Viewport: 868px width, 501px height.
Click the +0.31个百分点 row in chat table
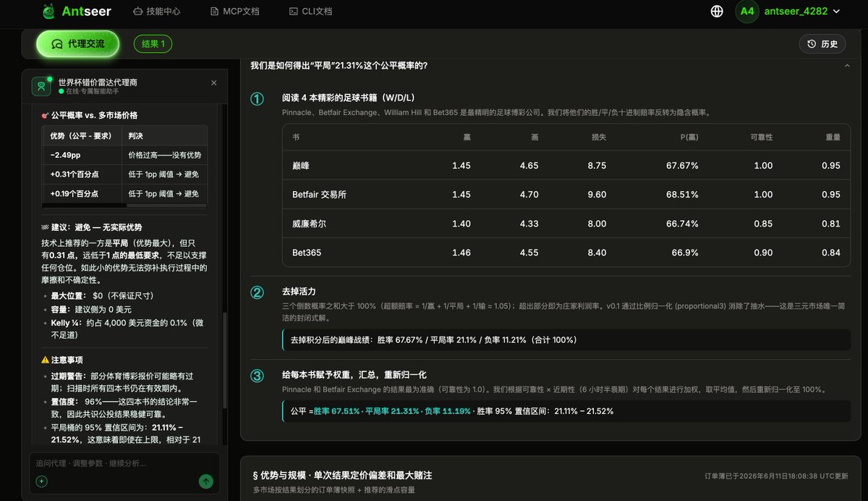(124, 174)
